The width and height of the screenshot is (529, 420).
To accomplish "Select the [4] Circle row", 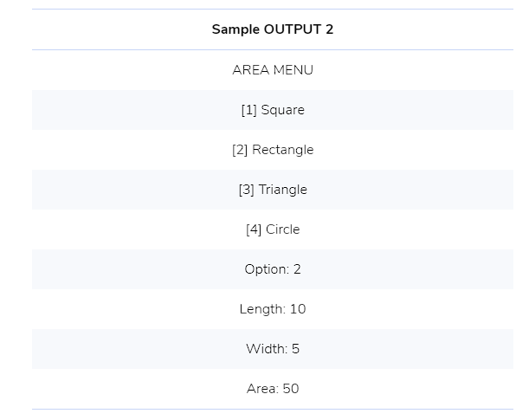I will (273, 229).
